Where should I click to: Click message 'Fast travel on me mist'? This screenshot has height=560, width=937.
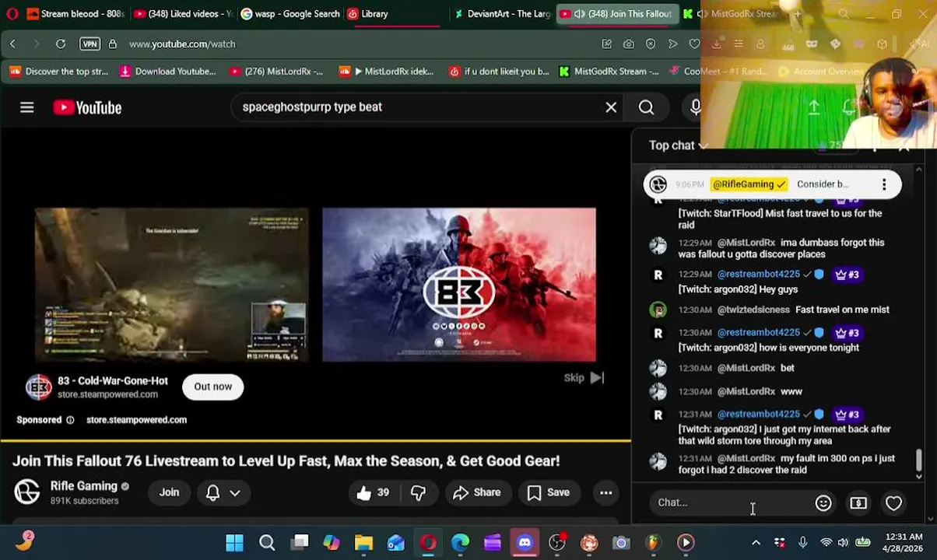pos(842,310)
